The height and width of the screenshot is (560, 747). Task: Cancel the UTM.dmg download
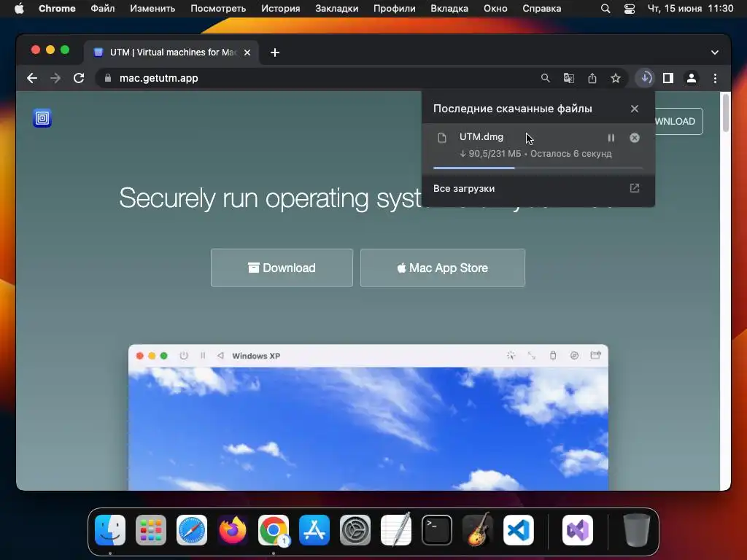634,138
